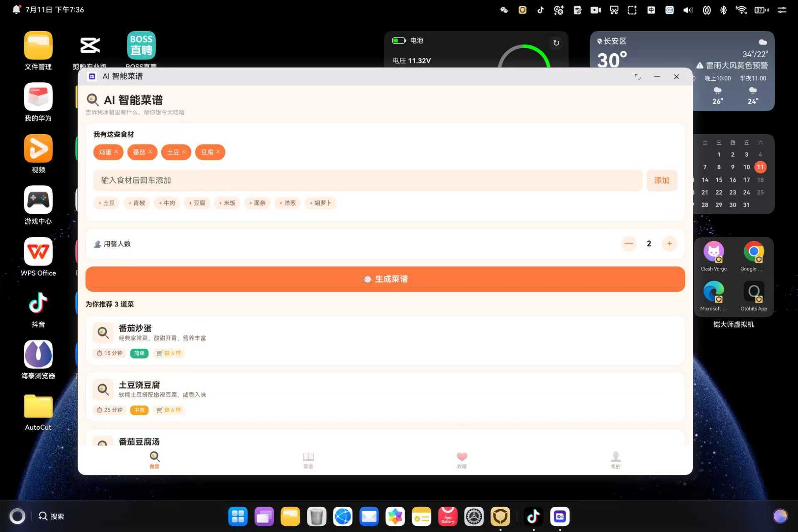
Task: Remove the 鸡蛋 ingredient tag
Action: [116, 152]
